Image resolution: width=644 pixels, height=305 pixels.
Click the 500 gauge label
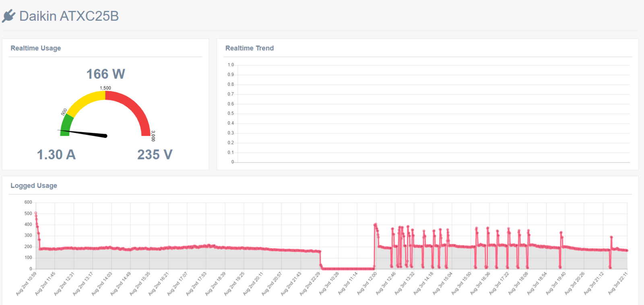[64, 112]
